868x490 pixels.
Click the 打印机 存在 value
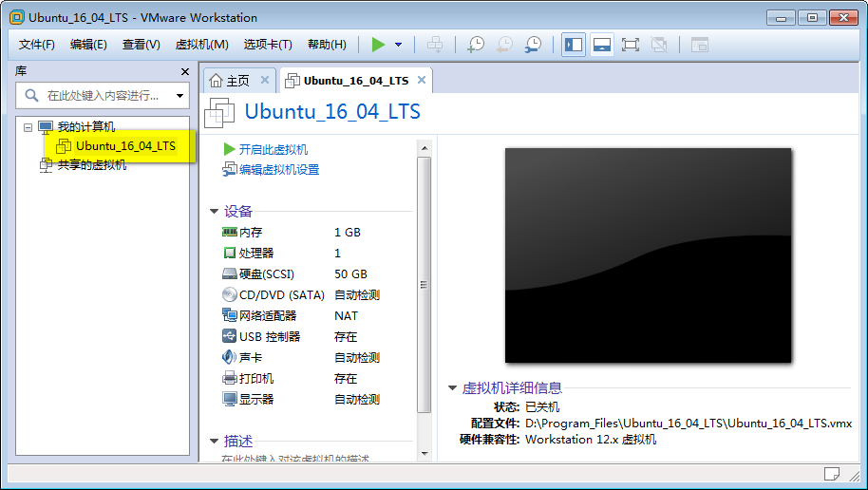pos(346,379)
